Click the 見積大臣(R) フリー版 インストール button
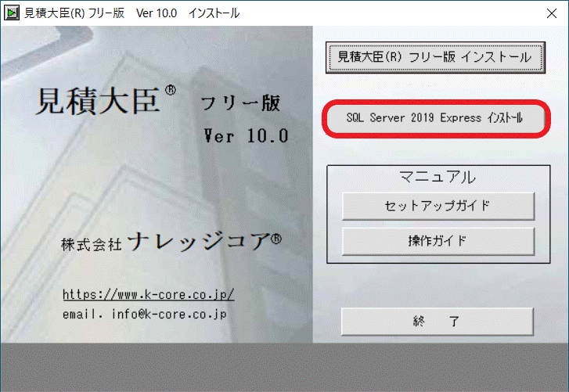The image size is (569, 392). (435, 58)
